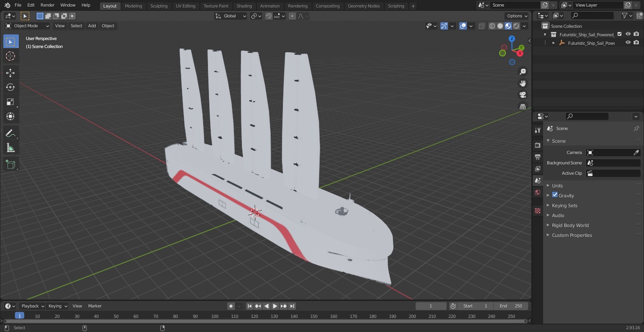Screen dimensions: 644x332
Task: Open the Tool properties tab
Action: tap(537, 130)
